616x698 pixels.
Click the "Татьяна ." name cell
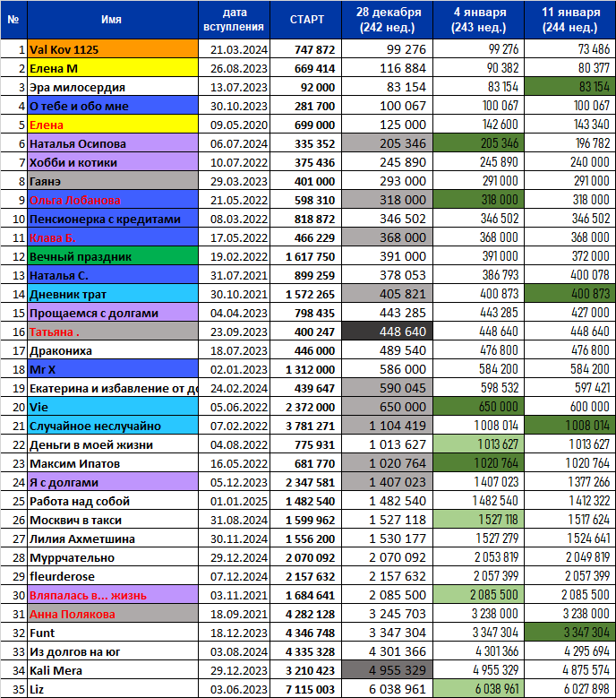pos(113,332)
